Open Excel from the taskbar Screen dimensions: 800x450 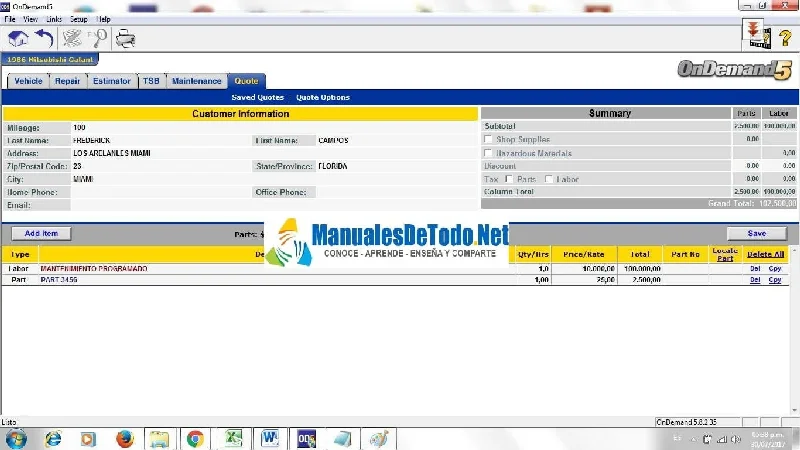tap(233, 438)
